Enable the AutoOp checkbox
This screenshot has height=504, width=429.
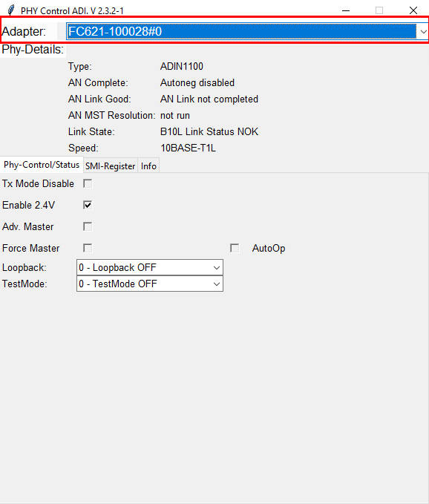pyautogui.click(x=235, y=248)
